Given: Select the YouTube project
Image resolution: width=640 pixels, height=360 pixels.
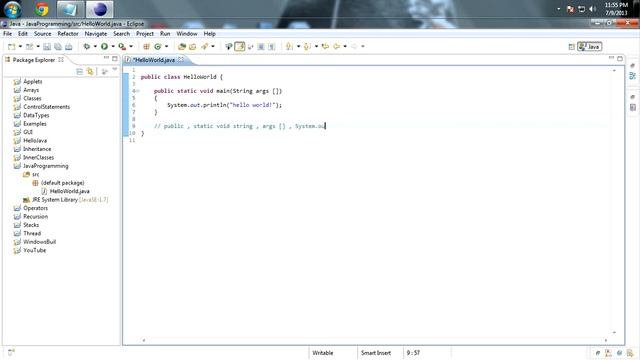Looking at the screenshot, I should pos(34,250).
